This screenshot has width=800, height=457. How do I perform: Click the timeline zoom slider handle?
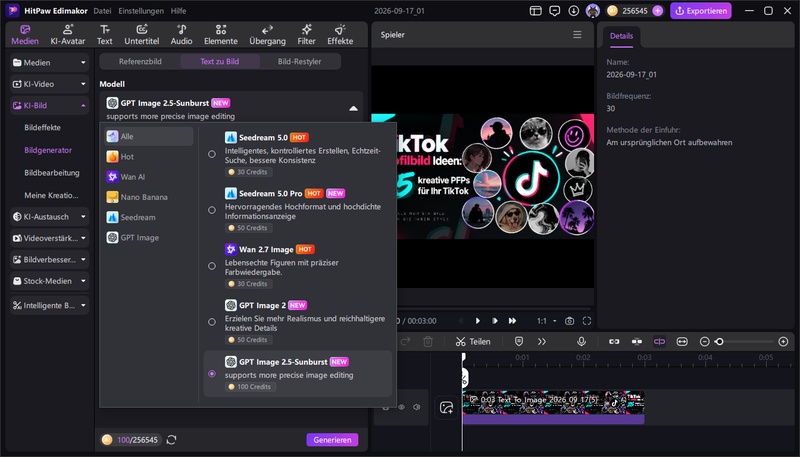click(x=719, y=342)
